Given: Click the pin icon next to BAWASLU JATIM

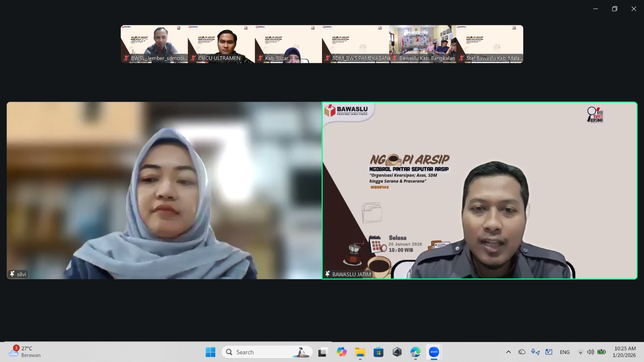Looking at the screenshot, I should tap(327, 274).
